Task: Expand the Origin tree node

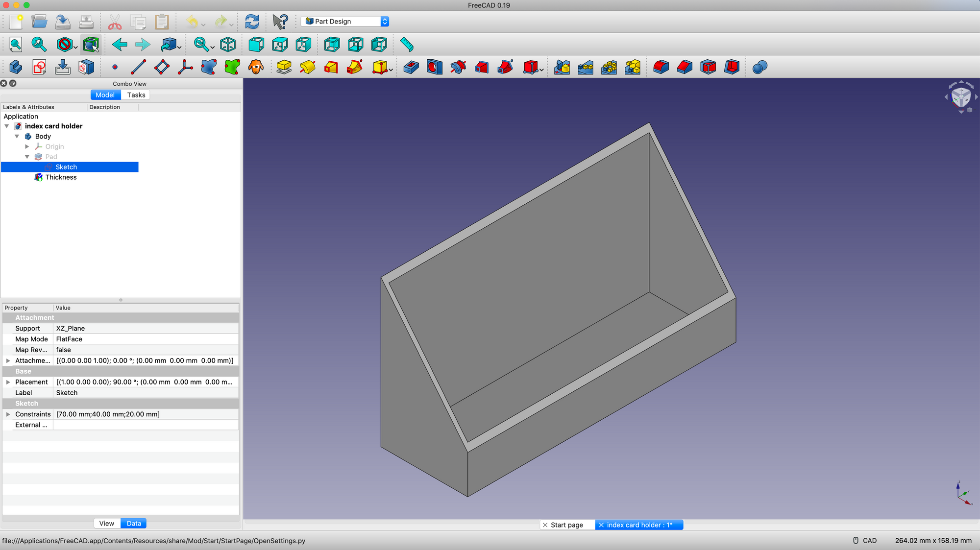Action: (x=27, y=146)
